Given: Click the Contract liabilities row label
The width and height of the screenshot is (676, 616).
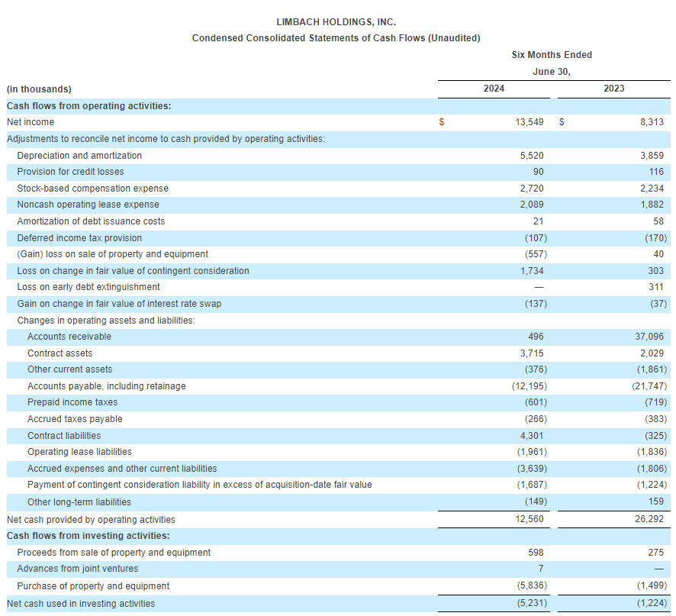Looking at the screenshot, I should [64, 436].
